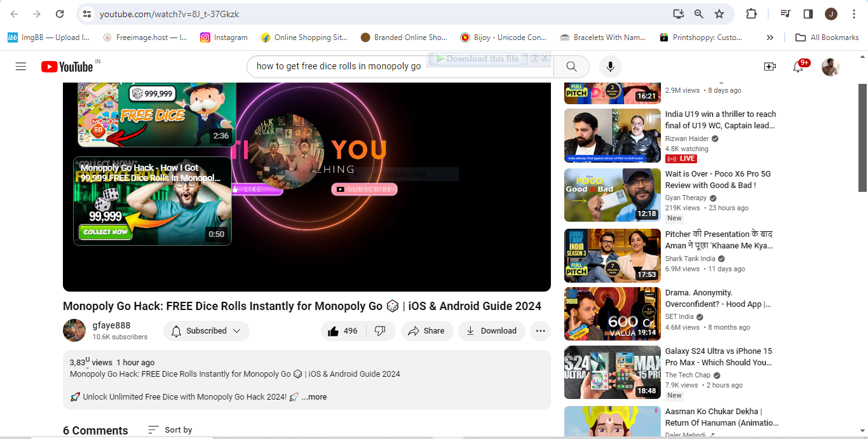This screenshot has width=868, height=439.
Task: Open the three-dot more actions menu
Action: 540,331
